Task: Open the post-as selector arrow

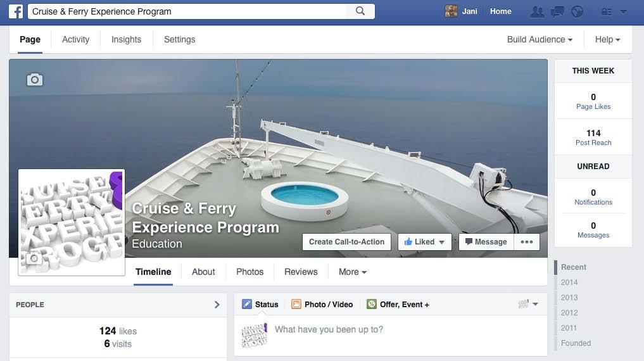Action: 535,305
